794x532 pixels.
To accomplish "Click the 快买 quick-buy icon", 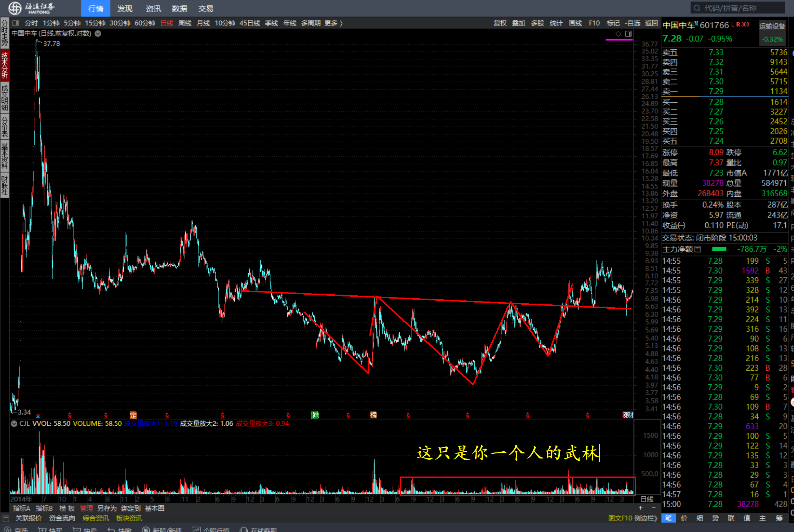I will [42, 529].
